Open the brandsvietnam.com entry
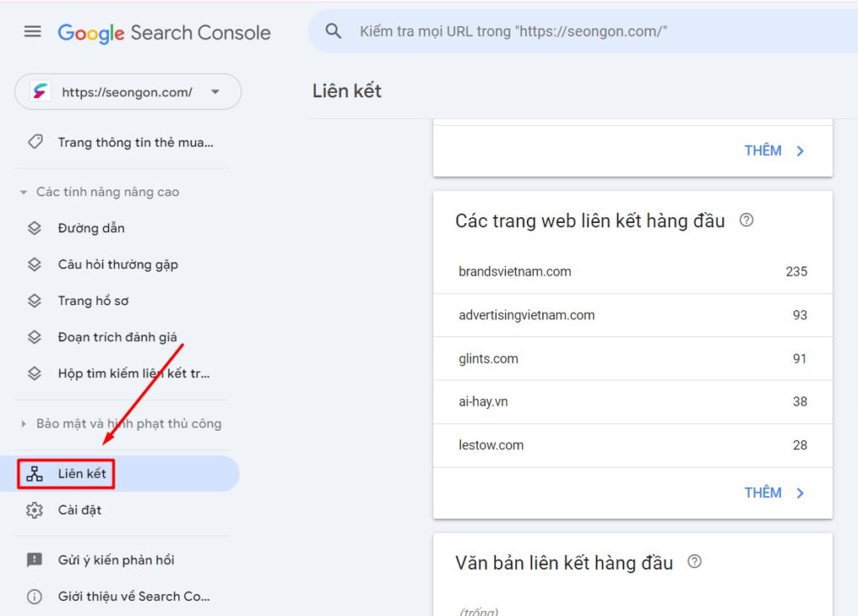858x616 pixels. click(x=515, y=271)
